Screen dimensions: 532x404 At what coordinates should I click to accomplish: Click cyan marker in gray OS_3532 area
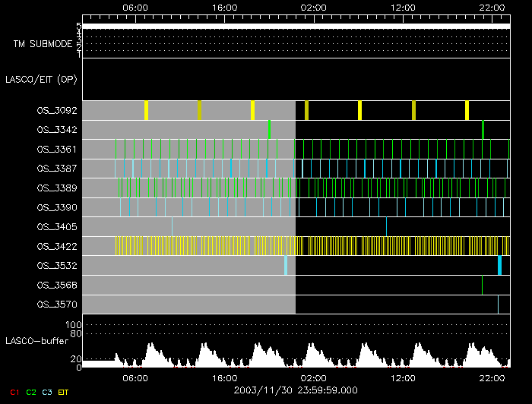(286, 265)
